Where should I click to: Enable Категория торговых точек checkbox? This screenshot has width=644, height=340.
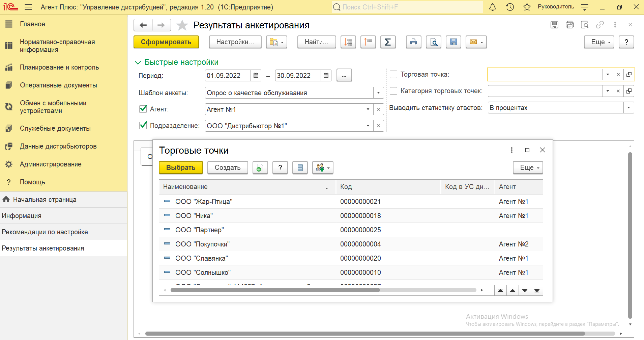tap(393, 91)
